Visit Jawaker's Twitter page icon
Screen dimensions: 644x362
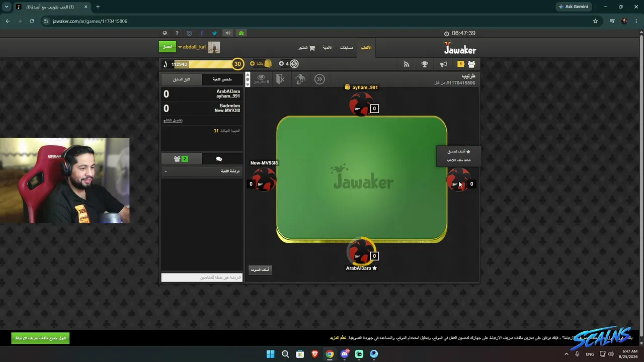coord(215,33)
